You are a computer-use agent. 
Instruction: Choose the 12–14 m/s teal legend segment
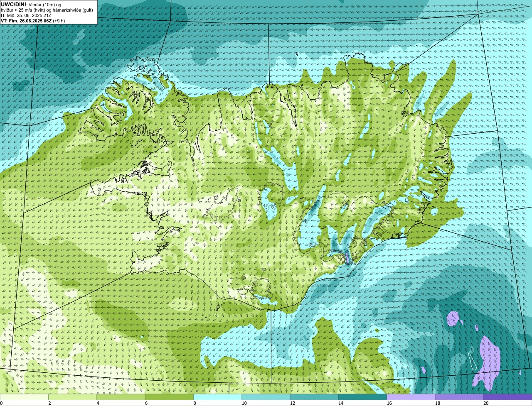tap(314, 397)
